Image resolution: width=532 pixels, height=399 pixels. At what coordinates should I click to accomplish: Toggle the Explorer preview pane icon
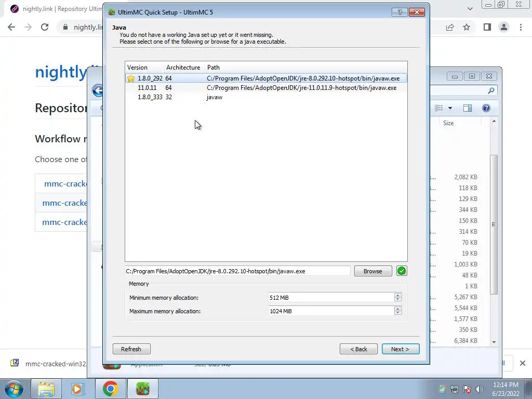tap(468, 108)
